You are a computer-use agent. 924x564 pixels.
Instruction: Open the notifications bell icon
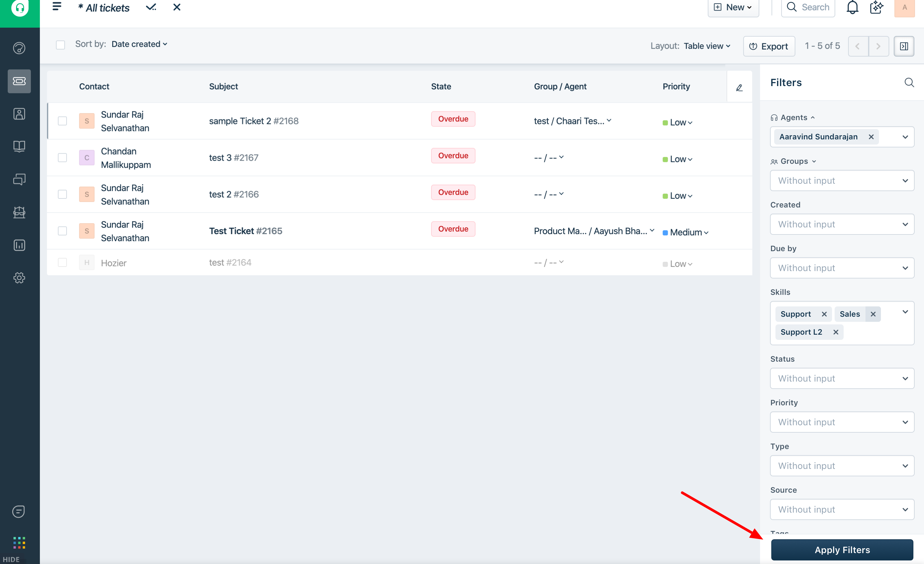852,7
